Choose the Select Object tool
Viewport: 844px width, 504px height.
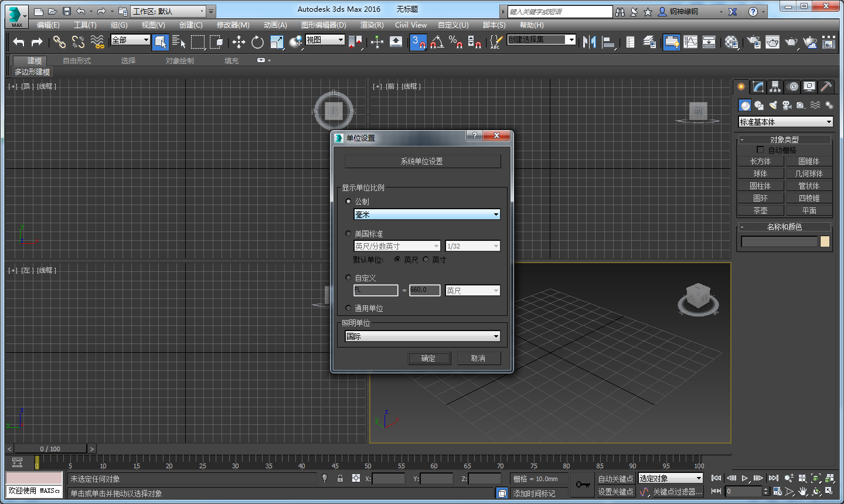tap(160, 42)
